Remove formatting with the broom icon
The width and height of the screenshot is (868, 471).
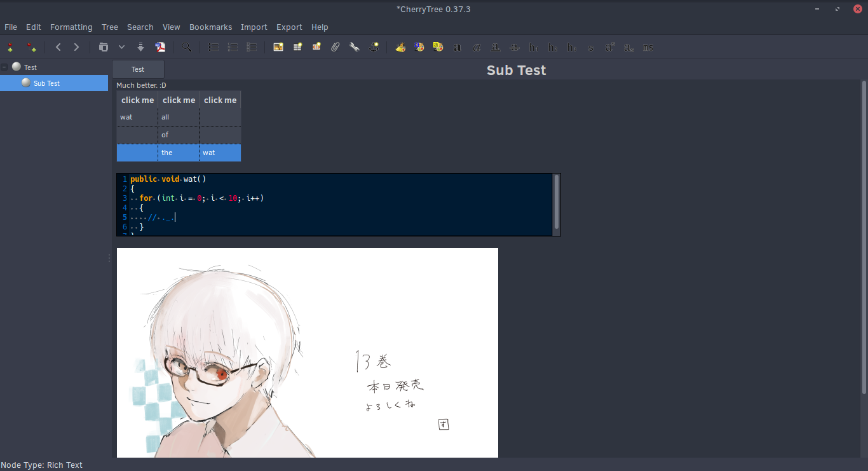[400, 47]
